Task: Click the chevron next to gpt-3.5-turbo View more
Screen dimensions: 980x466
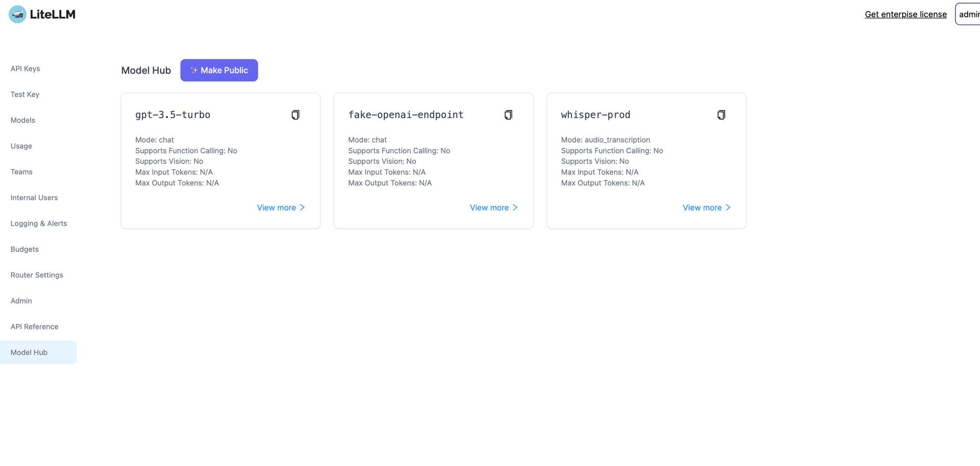Action: pos(303,207)
